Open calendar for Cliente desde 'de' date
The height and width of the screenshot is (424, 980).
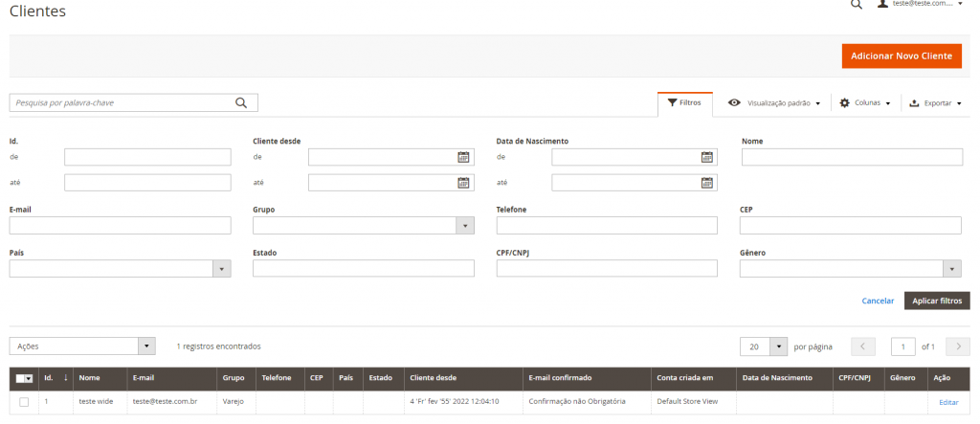[x=463, y=157]
